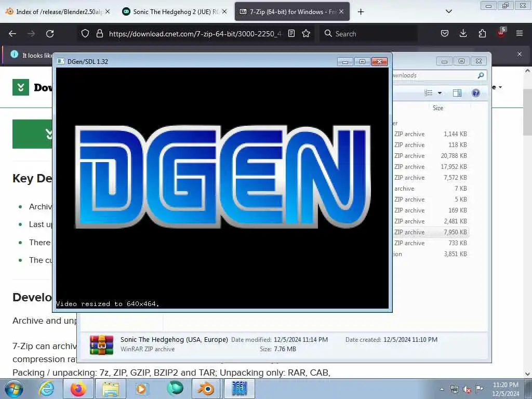Screen dimensions: 532x399
Task: Close the DGen/SDL emulator window
Action: [379, 61]
